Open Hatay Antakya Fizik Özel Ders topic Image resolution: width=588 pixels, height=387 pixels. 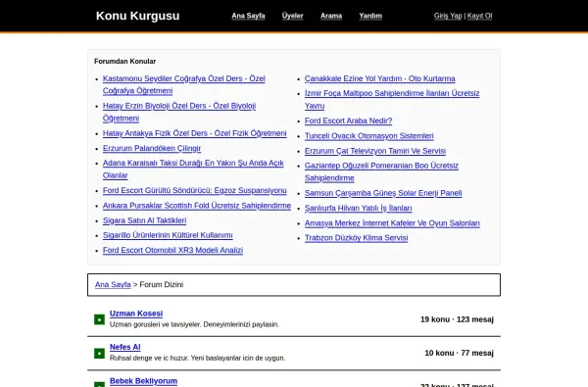tap(195, 133)
